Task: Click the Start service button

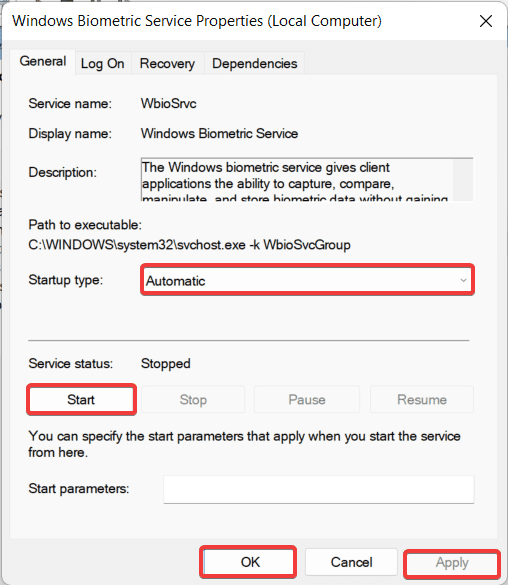Action: [x=81, y=400]
